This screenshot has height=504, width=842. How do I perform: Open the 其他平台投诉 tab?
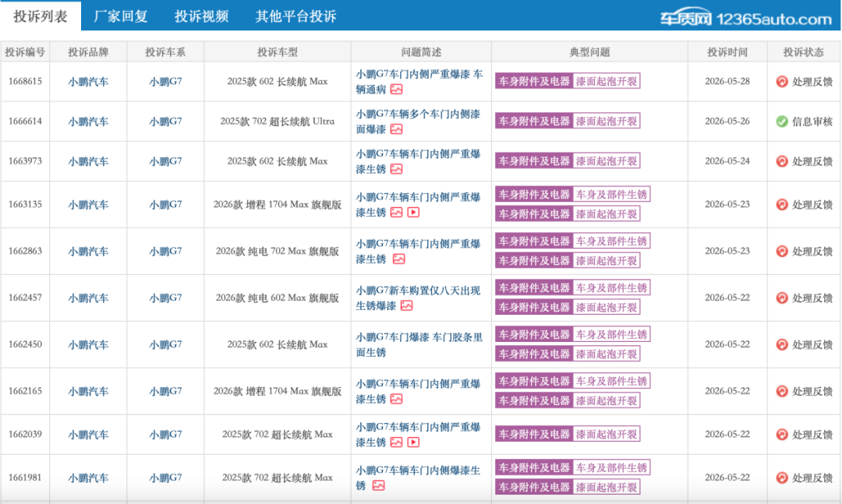(x=296, y=16)
